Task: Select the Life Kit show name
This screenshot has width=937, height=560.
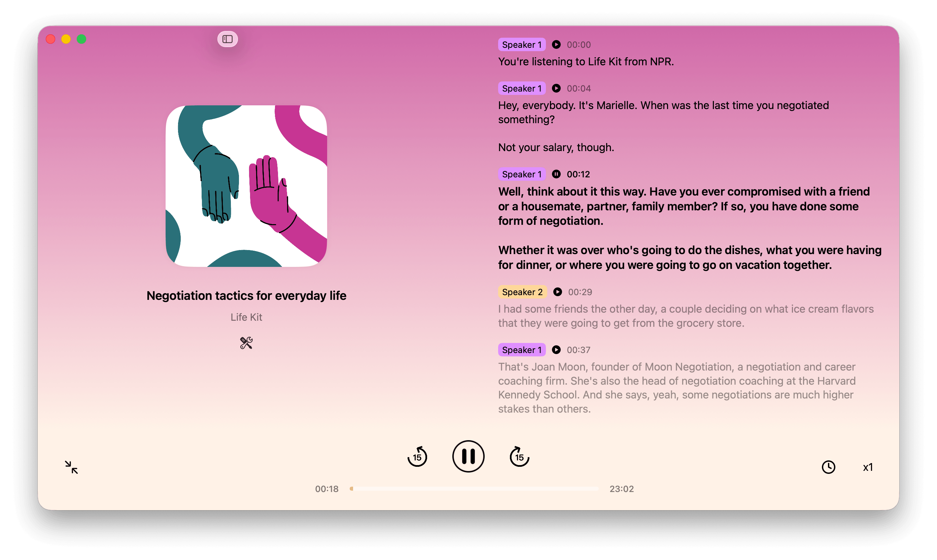Action: pos(246,317)
